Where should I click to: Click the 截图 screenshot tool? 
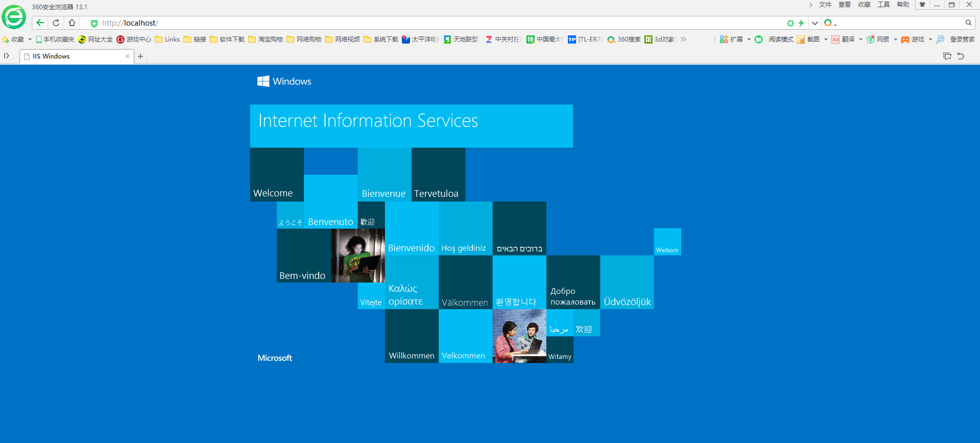click(x=808, y=39)
